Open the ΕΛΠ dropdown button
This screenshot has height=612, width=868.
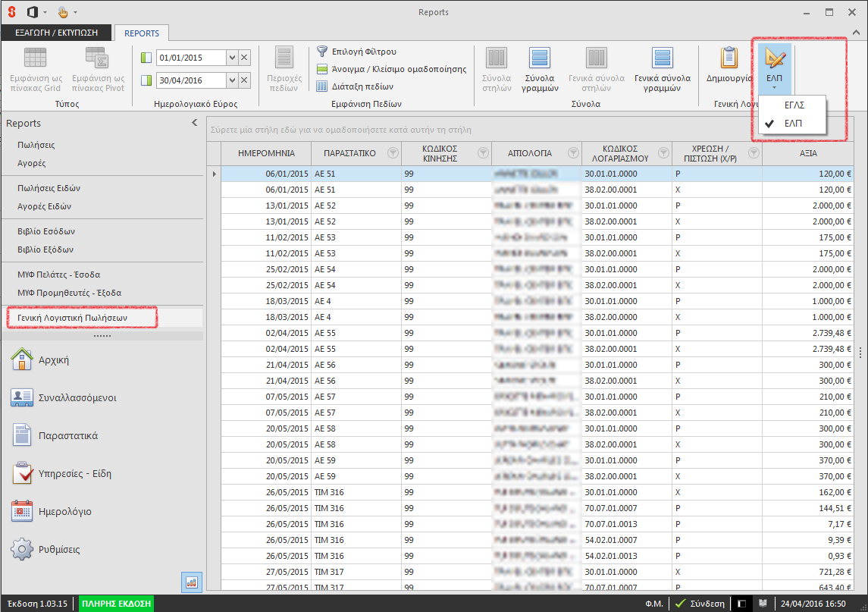coord(774,68)
